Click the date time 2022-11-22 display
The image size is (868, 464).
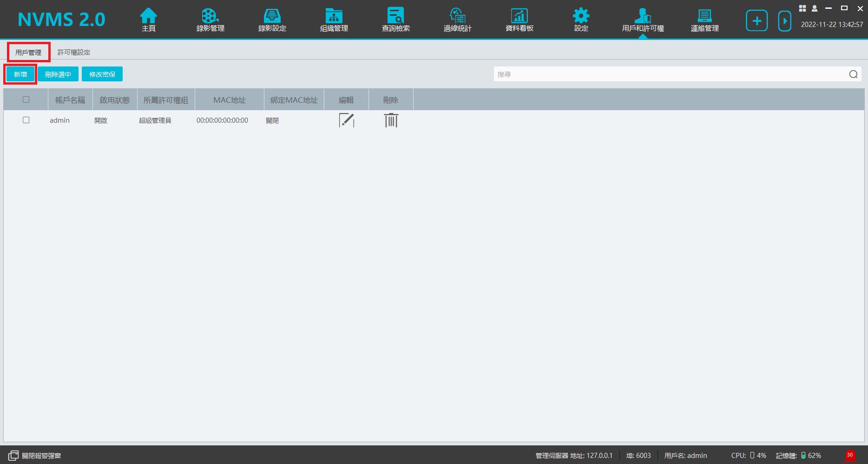tap(832, 25)
